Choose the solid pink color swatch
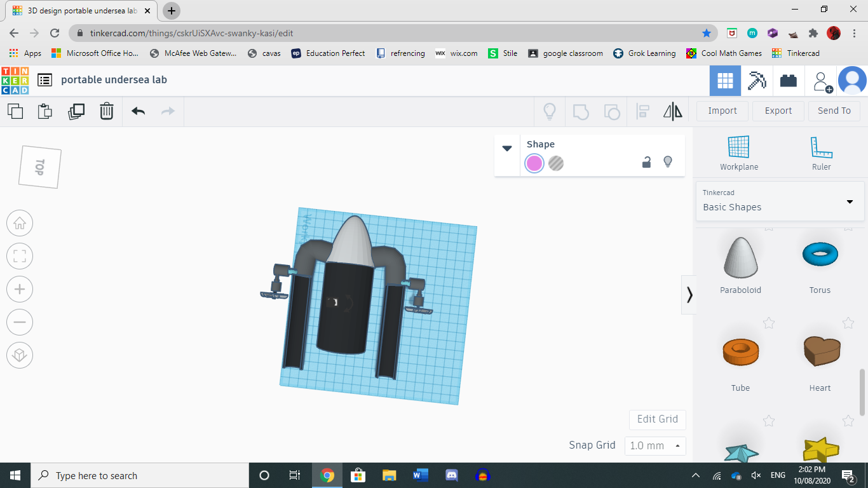 click(x=534, y=163)
